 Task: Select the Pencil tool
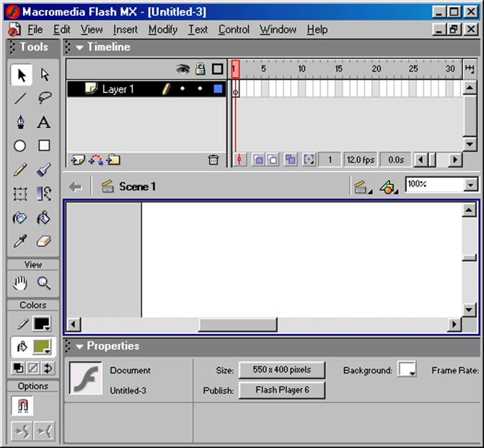20,170
